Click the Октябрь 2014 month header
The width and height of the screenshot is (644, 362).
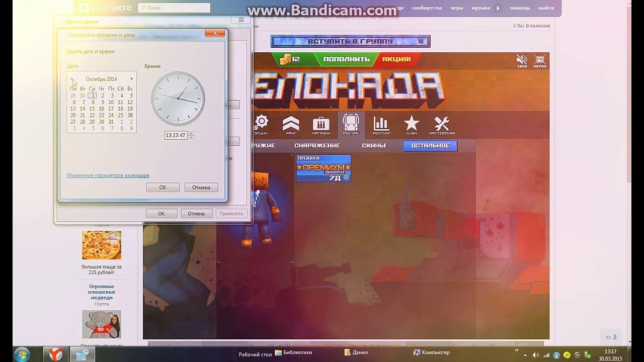[101, 79]
